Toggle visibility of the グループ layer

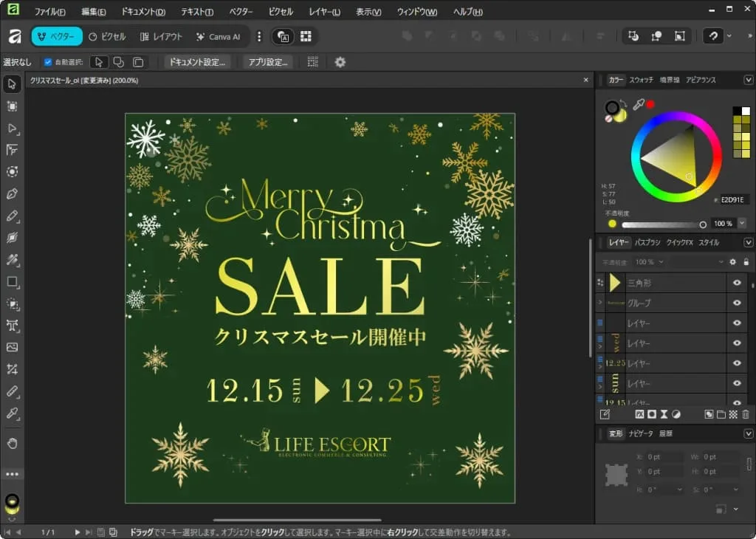(736, 303)
